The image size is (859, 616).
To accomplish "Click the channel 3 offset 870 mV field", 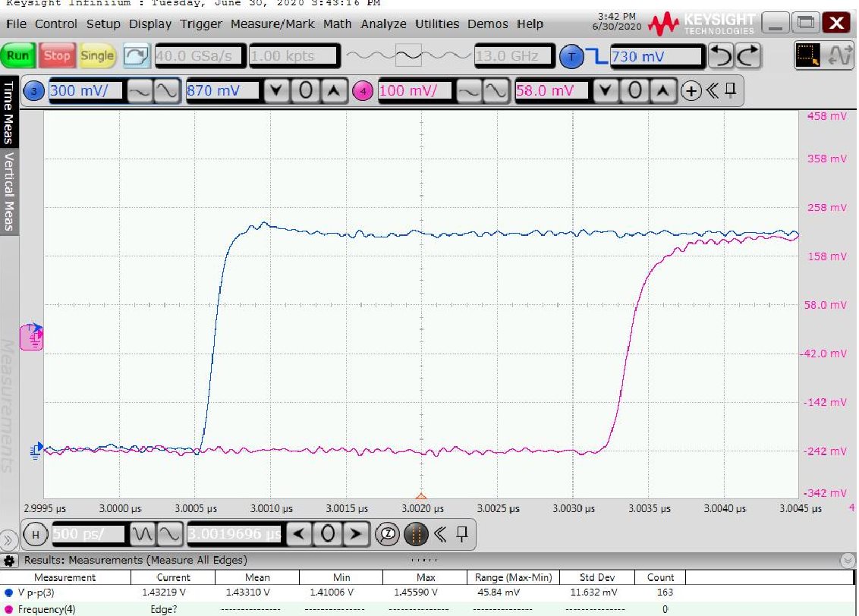I will [x=222, y=91].
